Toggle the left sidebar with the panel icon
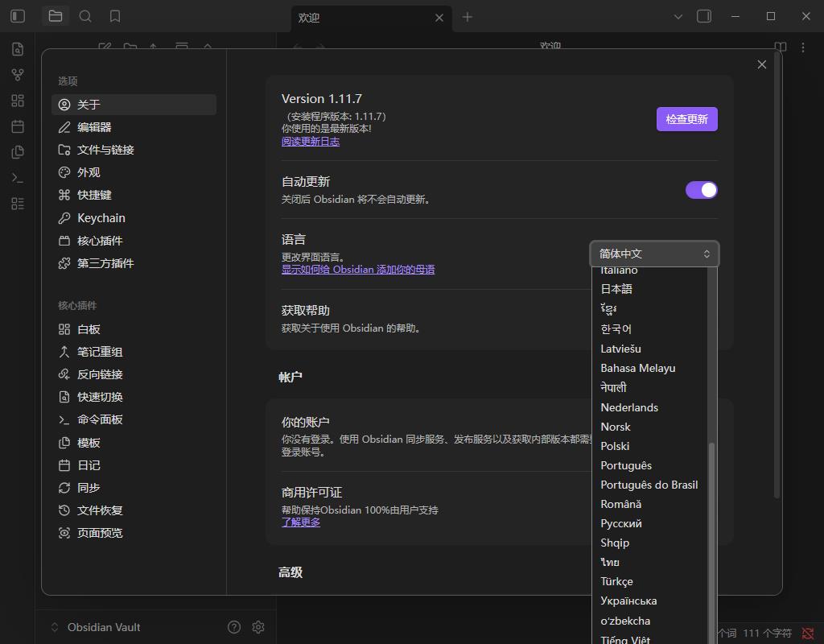The height and width of the screenshot is (644, 824). tap(17, 16)
